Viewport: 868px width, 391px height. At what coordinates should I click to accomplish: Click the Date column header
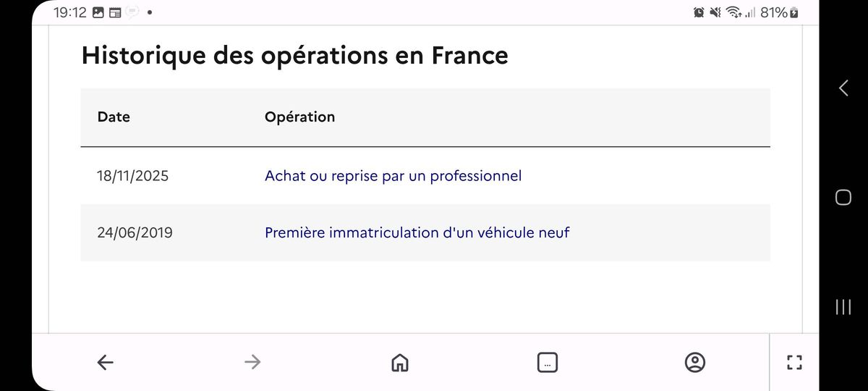coord(114,117)
